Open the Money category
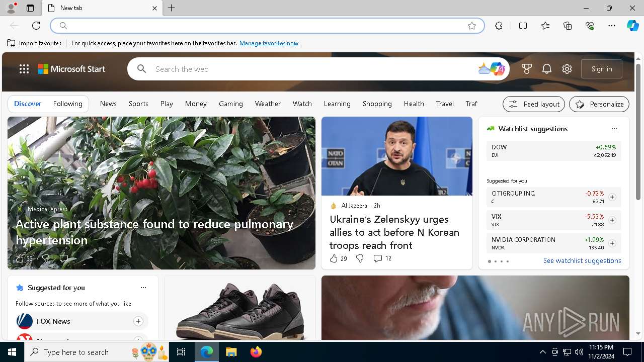This screenshot has height=362, width=644. 196,104
